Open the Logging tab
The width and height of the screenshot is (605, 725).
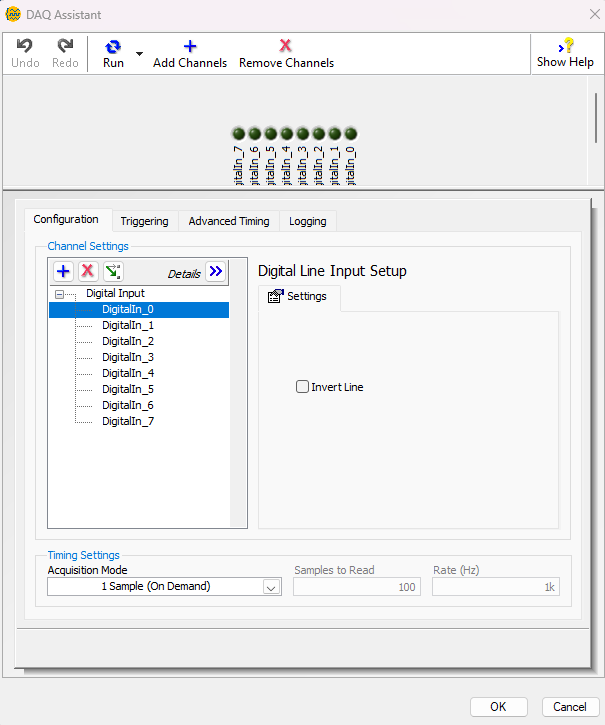coord(307,221)
